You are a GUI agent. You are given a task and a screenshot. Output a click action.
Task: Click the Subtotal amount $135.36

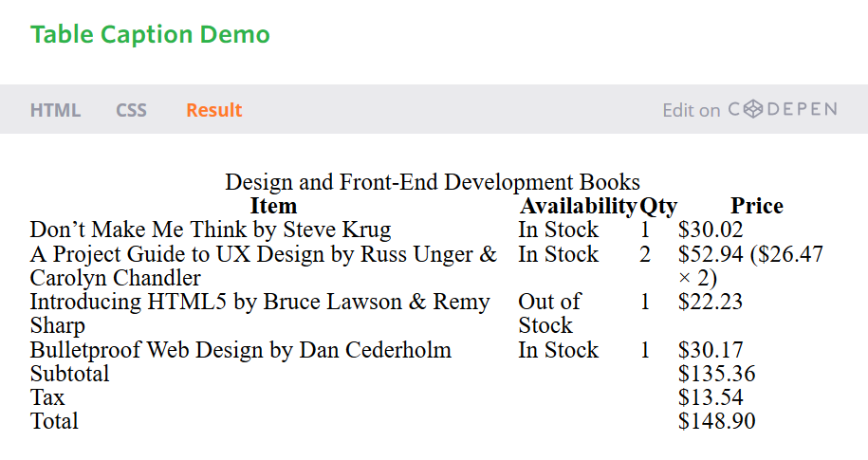coord(716,374)
